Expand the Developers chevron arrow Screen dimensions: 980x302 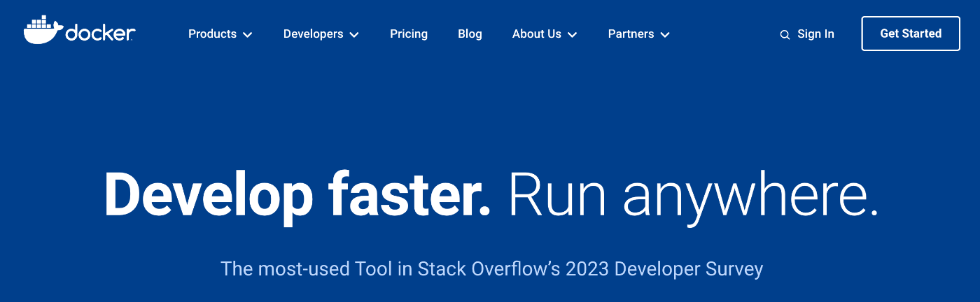pyautogui.click(x=354, y=34)
